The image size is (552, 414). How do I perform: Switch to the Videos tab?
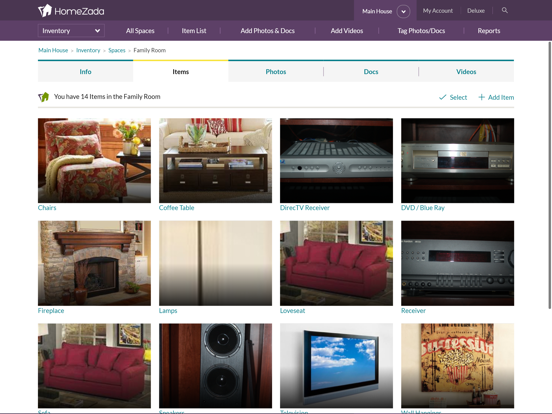point(466,71)
